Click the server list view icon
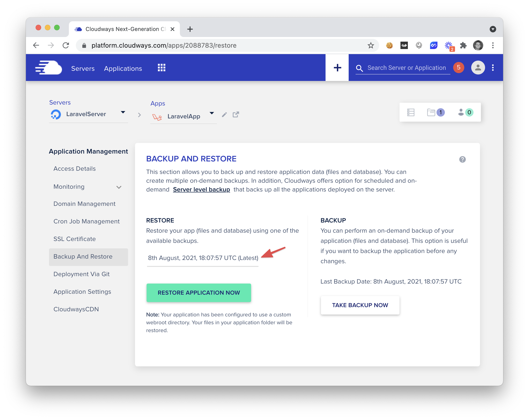Image resolution: width=529 pixels, height=420 pixels. tap(411, 112)
